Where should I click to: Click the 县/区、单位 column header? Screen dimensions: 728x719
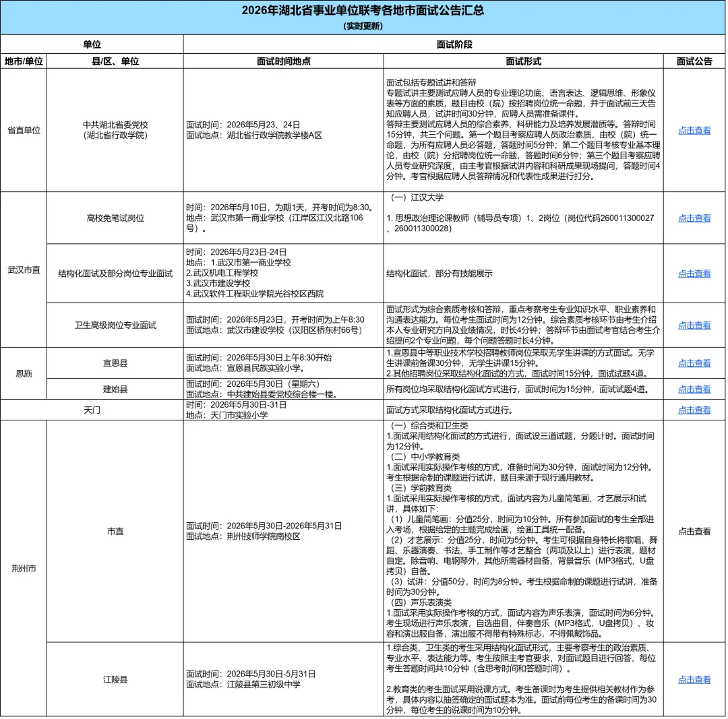coord(115,61)
